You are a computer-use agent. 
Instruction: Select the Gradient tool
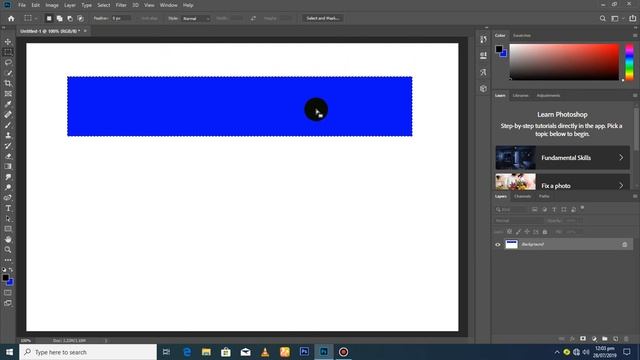[x=8, y=167]
